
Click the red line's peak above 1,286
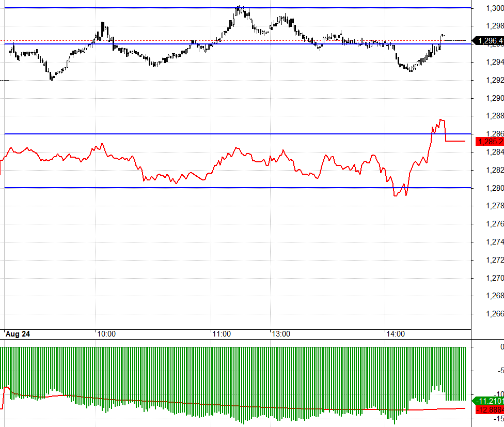pos(442,120)
